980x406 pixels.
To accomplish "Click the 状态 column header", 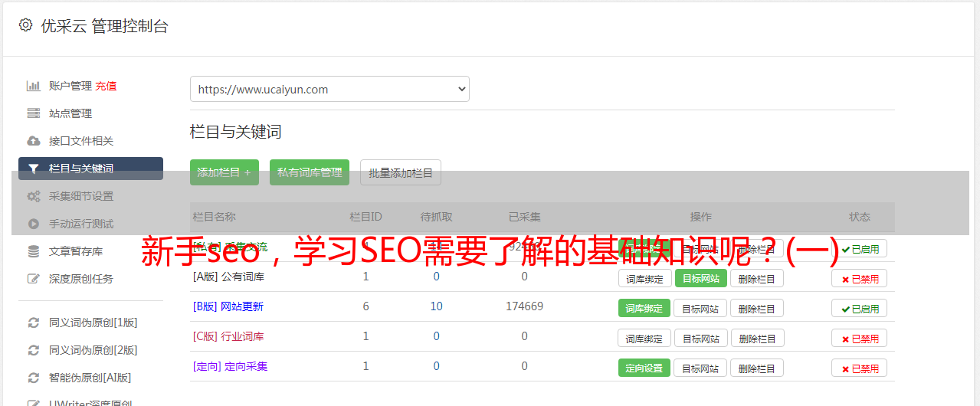I will (859, 217).
